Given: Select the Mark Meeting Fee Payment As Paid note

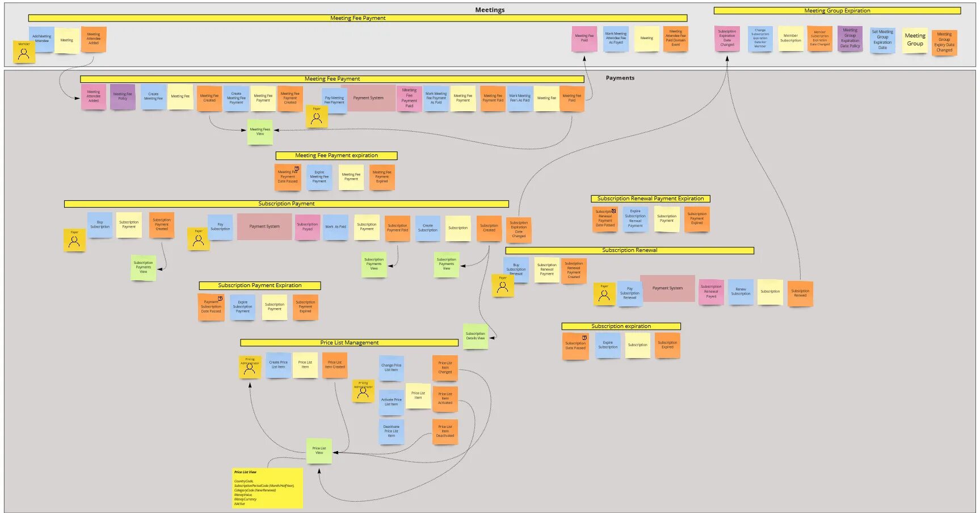Looking at the screenshot, I should coord(436,98).
